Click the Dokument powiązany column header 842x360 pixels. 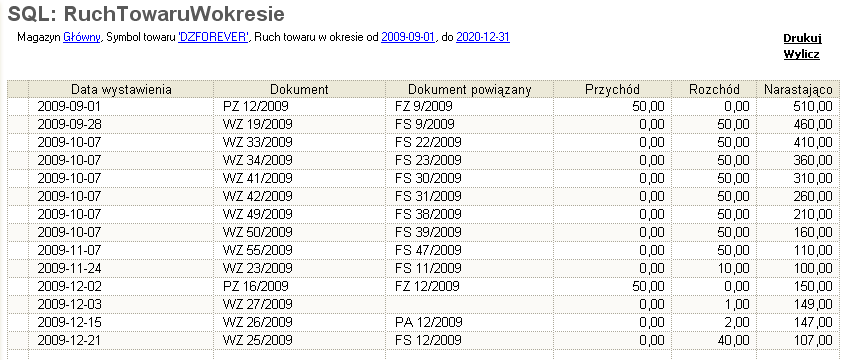469,89
